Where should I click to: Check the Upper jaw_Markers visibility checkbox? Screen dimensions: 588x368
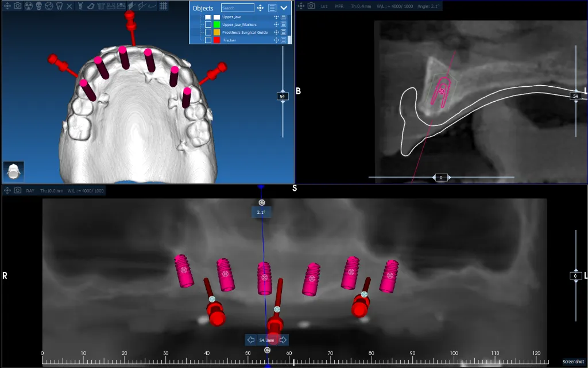click(208, 24)
